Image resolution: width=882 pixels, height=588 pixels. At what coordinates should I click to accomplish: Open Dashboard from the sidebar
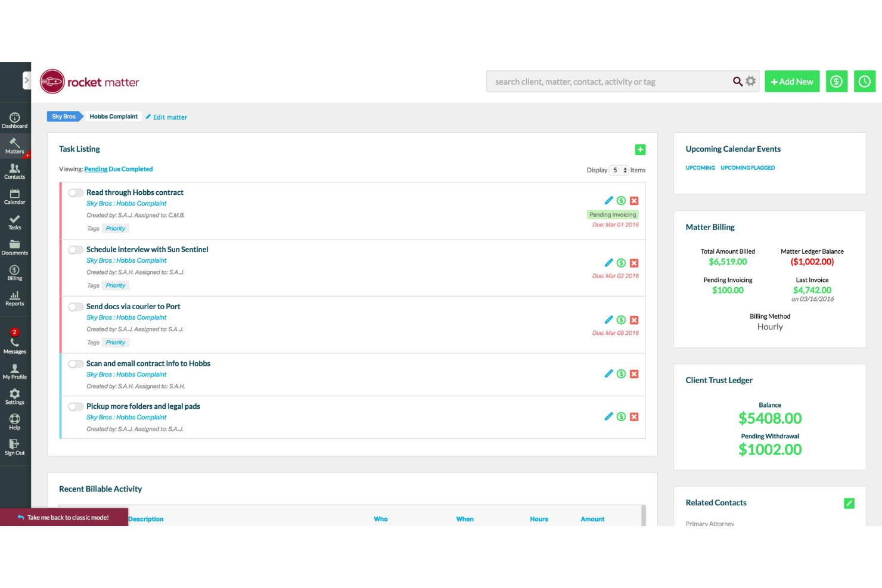click(14, 119)
